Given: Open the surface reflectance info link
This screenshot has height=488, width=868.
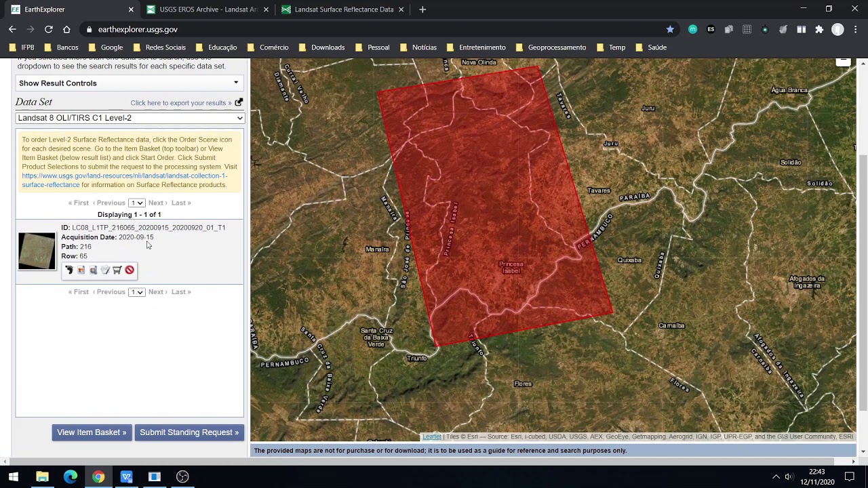Looking at the screenshot, I should pyautogui.click(x=124, y=180).
